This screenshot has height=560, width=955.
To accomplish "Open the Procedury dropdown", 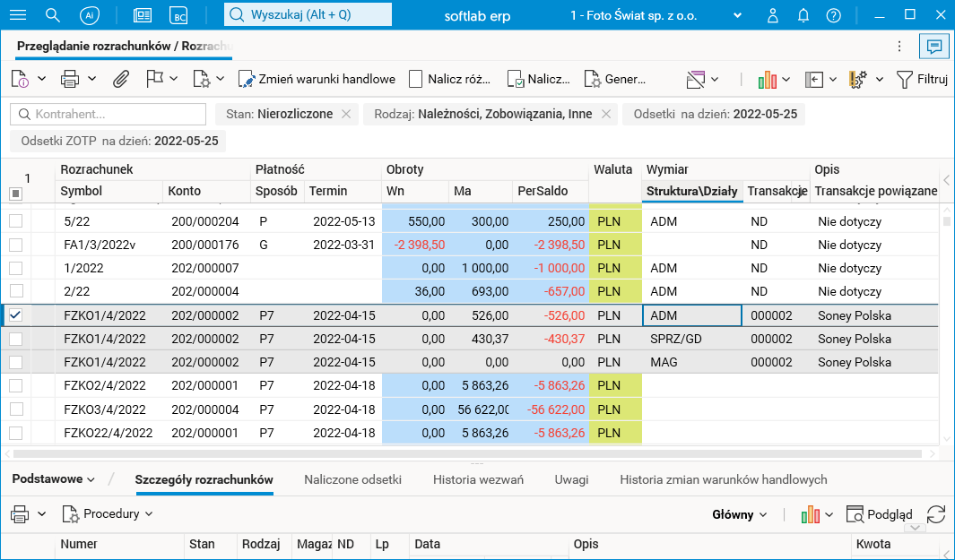I will point(108,514).
